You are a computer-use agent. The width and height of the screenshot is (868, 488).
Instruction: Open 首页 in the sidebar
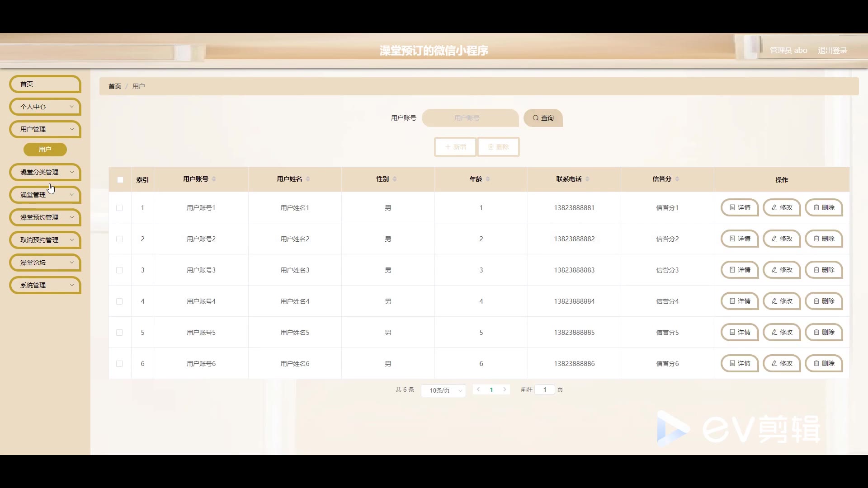(x=45, y=84)
